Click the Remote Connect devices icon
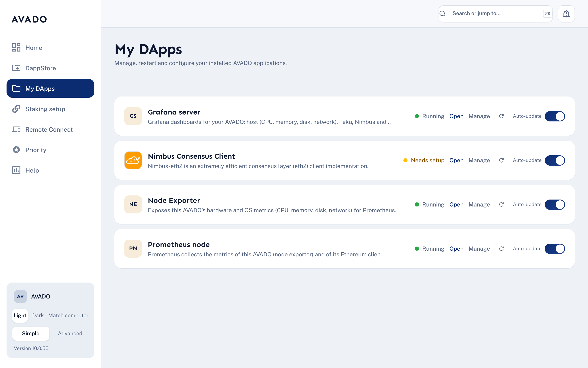 (x=16, y=129)
